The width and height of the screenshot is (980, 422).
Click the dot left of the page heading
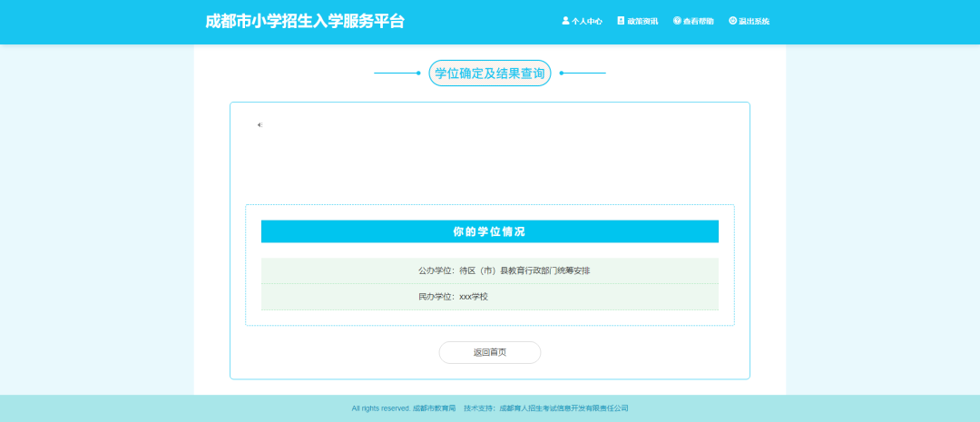pos(418,73)
